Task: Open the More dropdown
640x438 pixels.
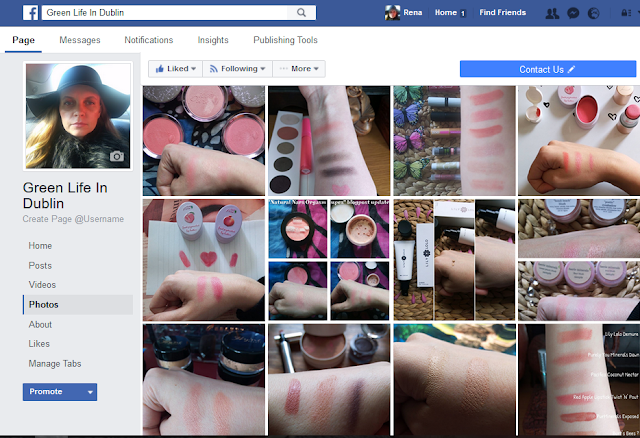Action: 299,69
